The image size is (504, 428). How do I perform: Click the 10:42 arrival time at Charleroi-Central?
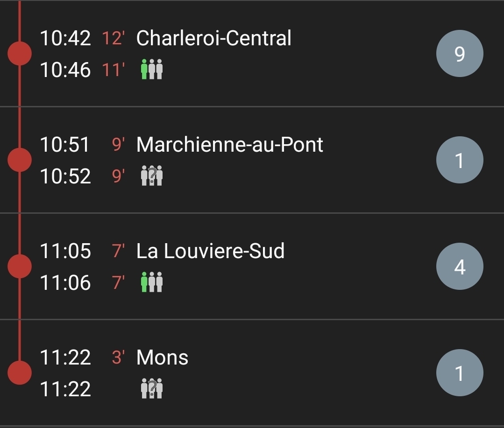coord(65,38)
